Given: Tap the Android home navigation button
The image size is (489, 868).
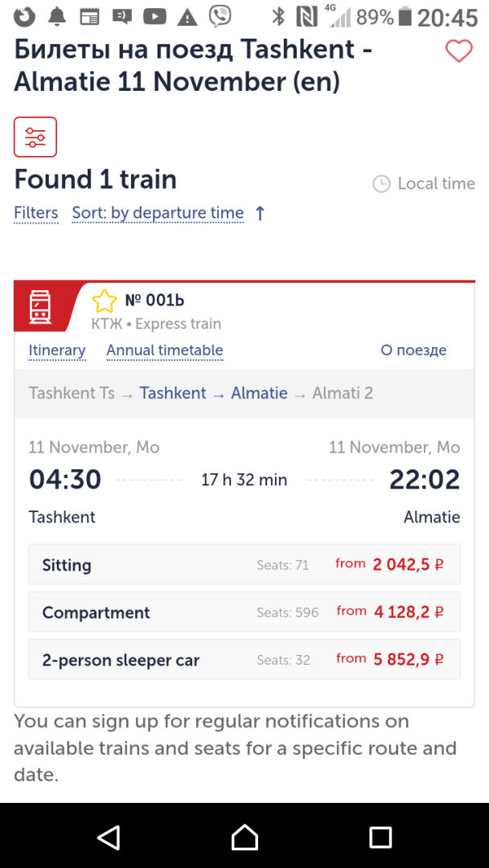Looking at the screenshot, I should [244, 837].
